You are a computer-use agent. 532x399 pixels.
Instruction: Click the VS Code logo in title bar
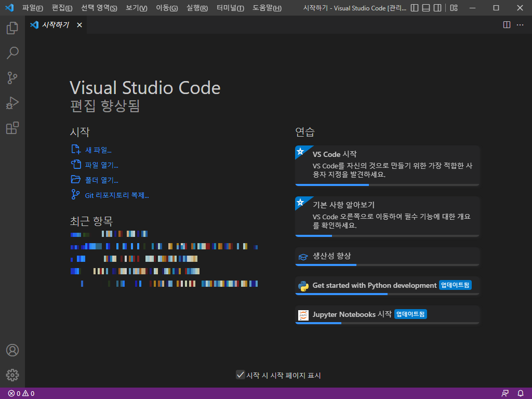[x=9, y=7]
